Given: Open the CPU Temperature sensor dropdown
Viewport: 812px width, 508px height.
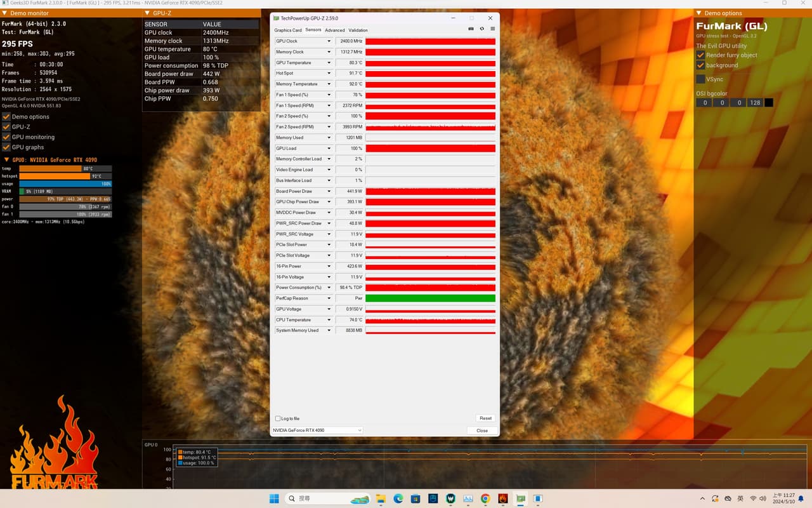Looking at the screenshot, I should [329, 320].
